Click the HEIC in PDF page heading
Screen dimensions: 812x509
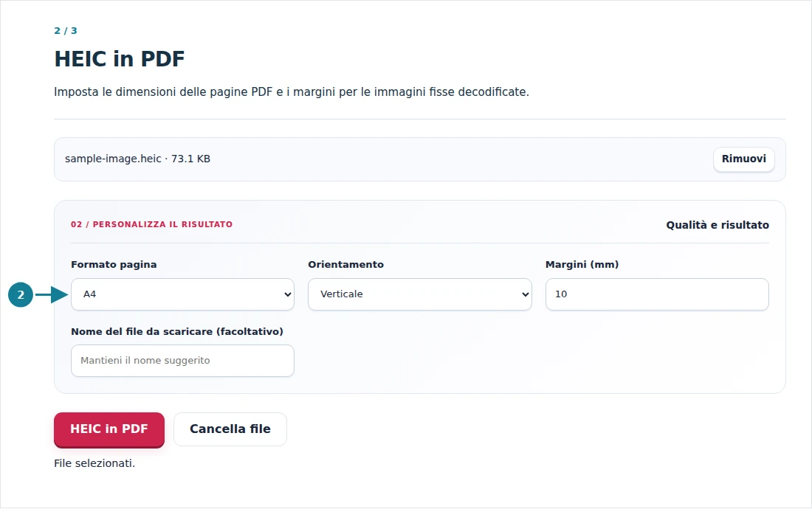(119, 59)
